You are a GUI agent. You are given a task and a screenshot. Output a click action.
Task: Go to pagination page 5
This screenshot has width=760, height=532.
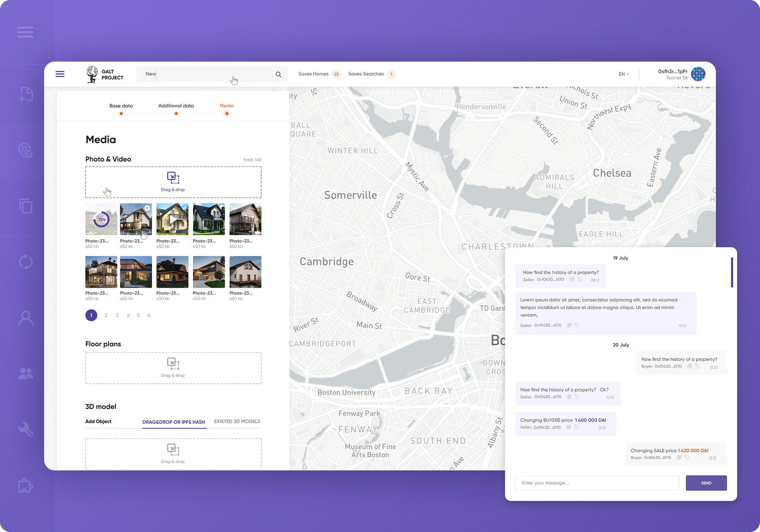138,315
